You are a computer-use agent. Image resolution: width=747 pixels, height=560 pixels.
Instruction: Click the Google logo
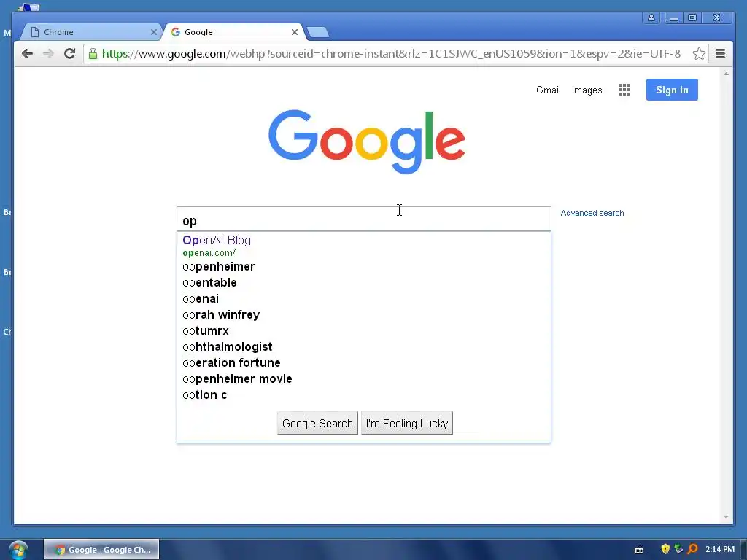pyautogui.click(x=367, y=141)
